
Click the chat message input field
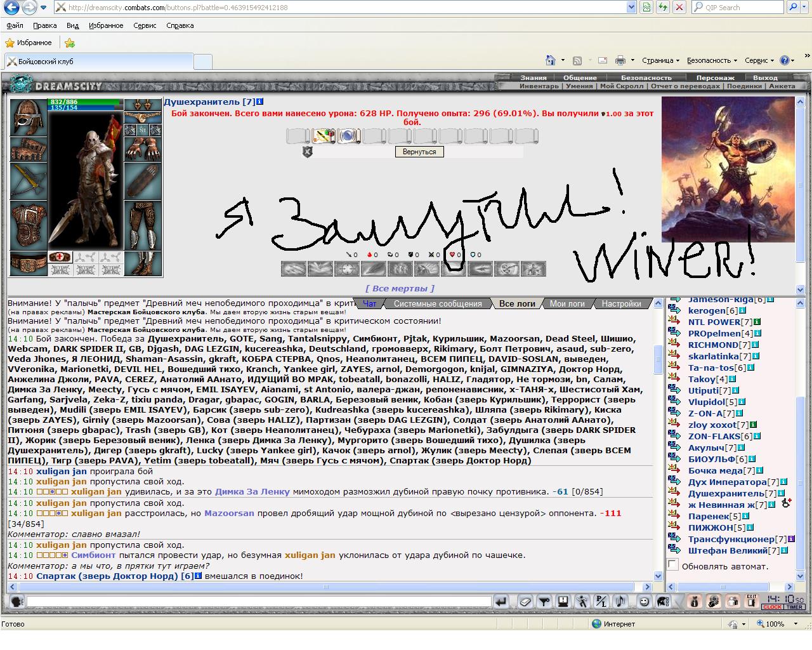259,601
